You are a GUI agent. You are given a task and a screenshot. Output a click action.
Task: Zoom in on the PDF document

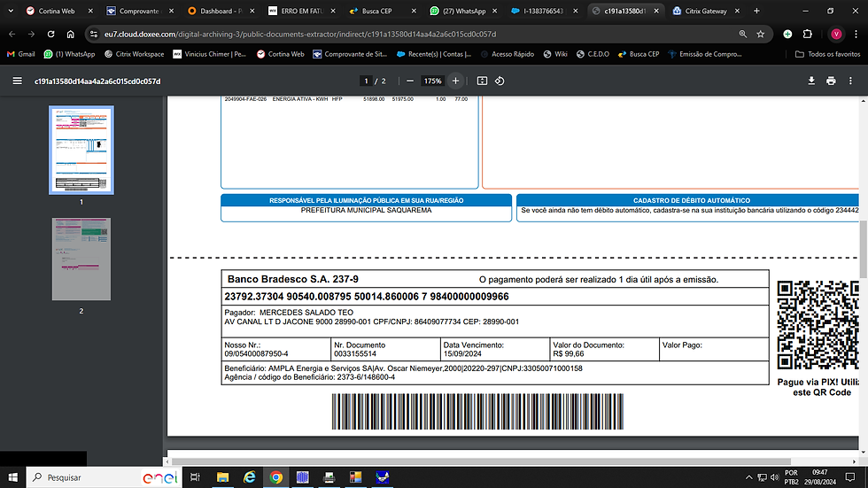[x=455, y=81]
